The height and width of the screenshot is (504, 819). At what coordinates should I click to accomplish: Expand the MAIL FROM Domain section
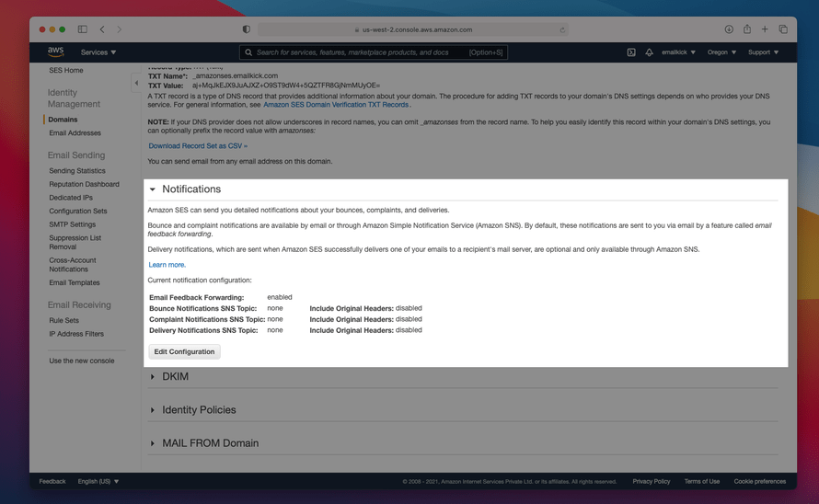click(153, 443)
